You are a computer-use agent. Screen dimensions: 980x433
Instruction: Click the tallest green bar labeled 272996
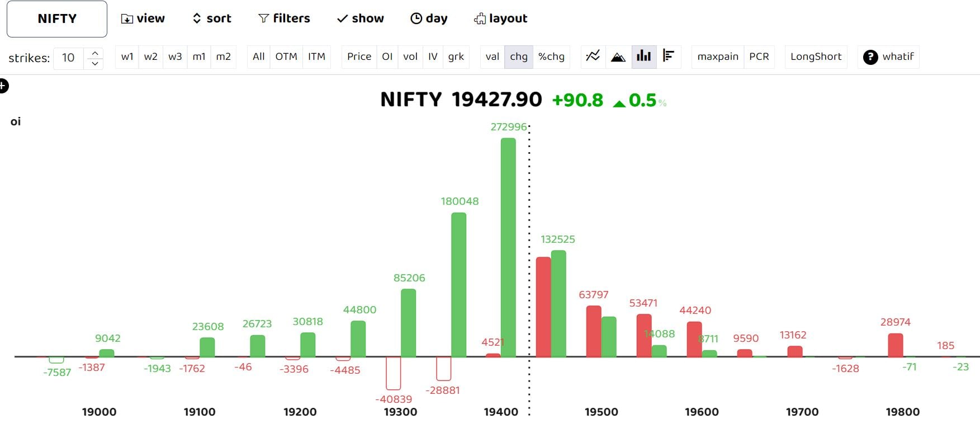tap(508, 247)
